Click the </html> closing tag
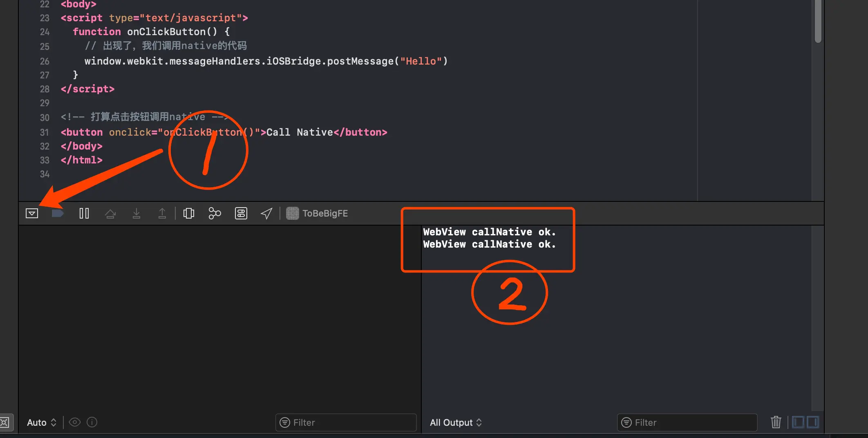This screenshot has height=438, width=868. tap(81, 160)
